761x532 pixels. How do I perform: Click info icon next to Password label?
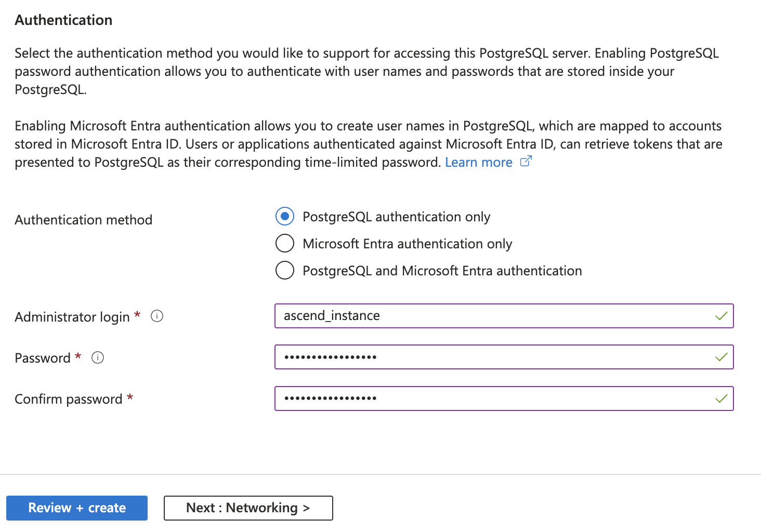[98, 357]
